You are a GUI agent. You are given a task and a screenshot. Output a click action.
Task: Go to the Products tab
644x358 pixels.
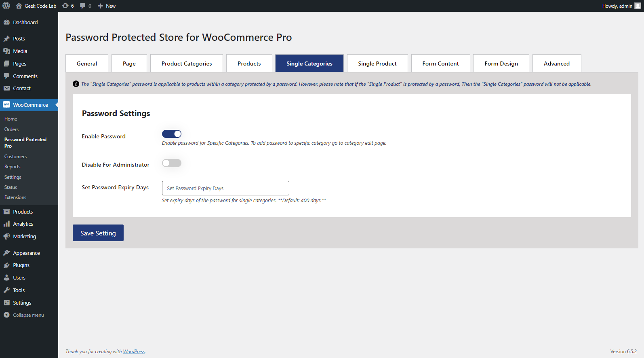[x=249, y=64]
